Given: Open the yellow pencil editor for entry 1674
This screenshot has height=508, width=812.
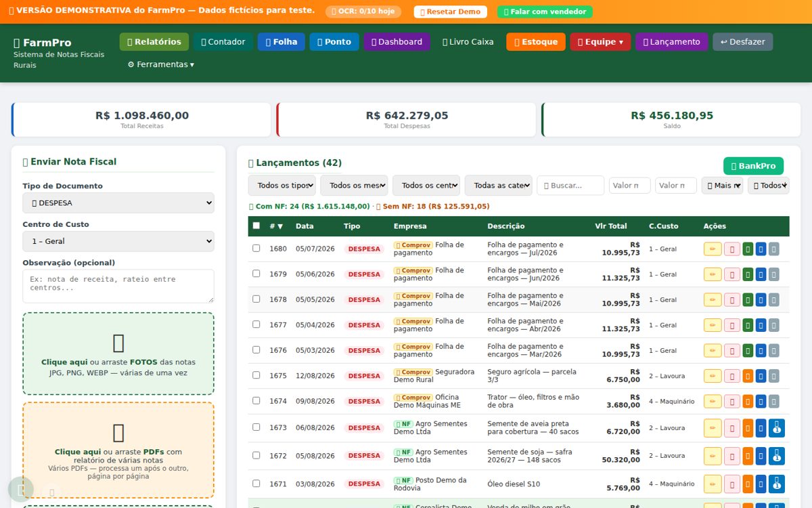Looking at the screenshot, I should coord(713,401).
